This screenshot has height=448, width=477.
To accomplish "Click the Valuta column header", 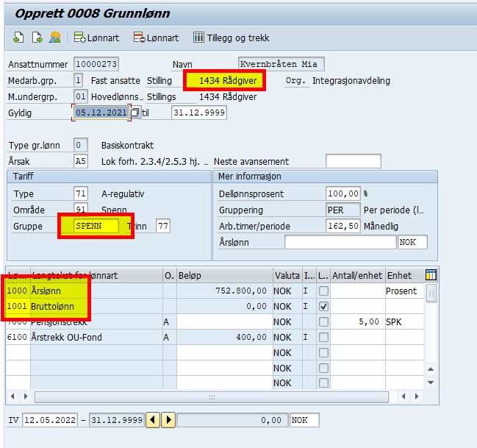I will point(287,275).
